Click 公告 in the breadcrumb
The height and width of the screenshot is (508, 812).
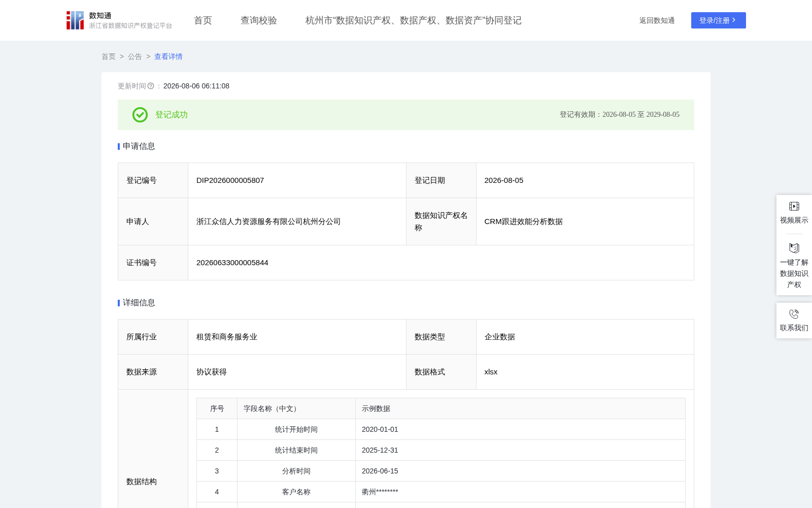pos(135,56)
